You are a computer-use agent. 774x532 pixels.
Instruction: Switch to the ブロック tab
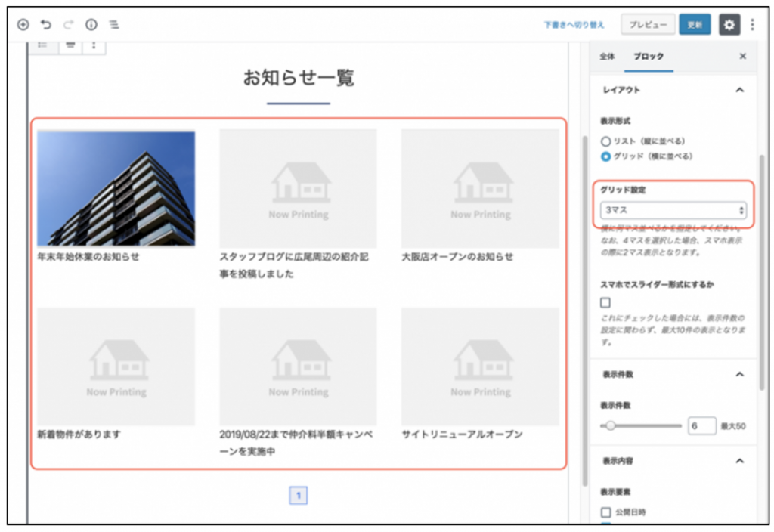pyautogui.click(x=649, y=57)
